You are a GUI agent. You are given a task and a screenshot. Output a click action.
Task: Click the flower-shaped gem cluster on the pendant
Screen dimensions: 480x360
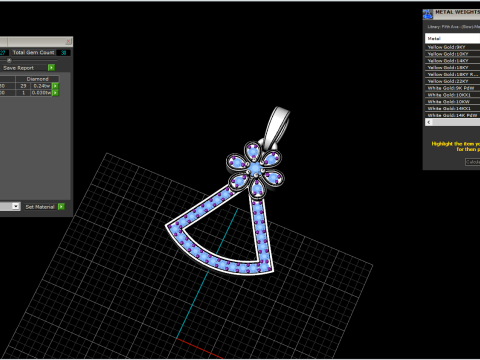click(x=255, y=169)
